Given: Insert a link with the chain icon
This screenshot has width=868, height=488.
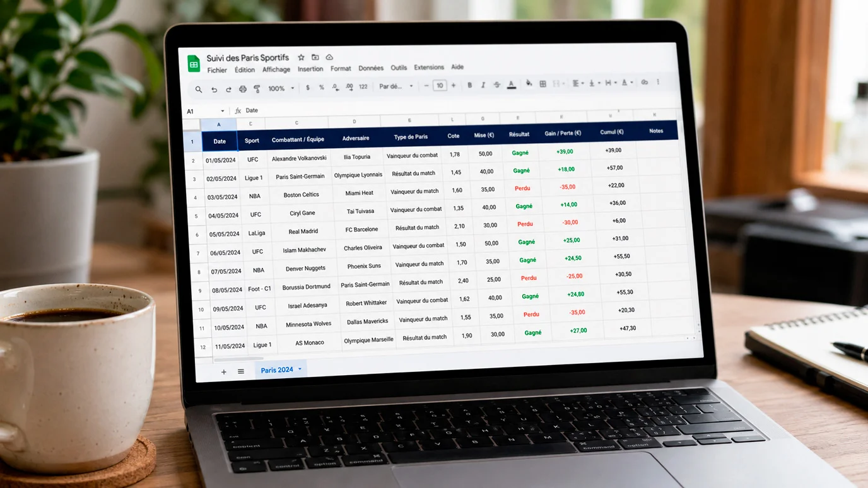Looking at the screenshot, I should click(x=644, y=81).
